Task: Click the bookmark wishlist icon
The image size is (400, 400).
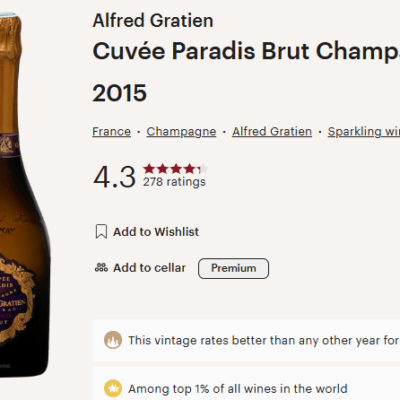Action: [x=101, y=231]
